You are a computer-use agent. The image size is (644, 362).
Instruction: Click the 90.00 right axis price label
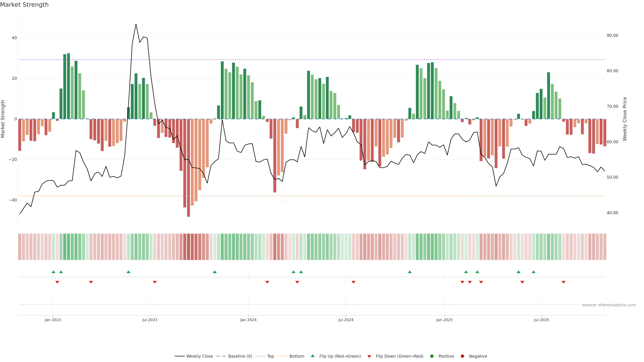click(612, 36)
